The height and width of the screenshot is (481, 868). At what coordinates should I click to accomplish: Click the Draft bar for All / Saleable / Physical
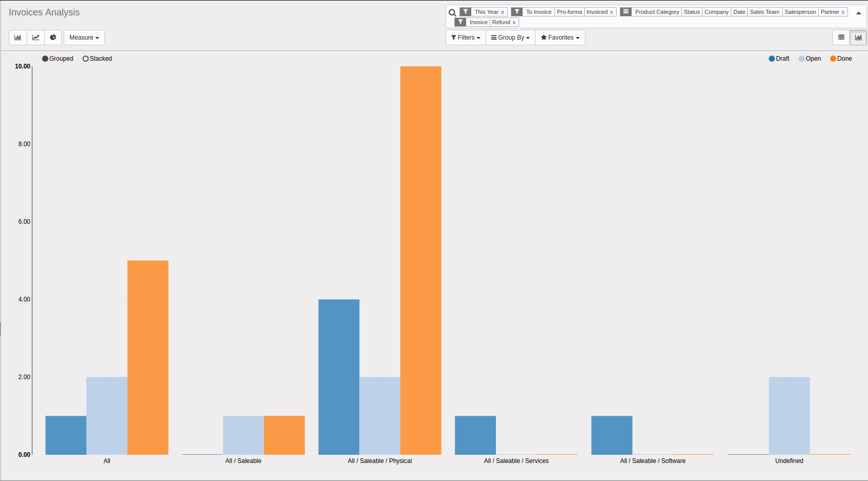tap(339, 377)
